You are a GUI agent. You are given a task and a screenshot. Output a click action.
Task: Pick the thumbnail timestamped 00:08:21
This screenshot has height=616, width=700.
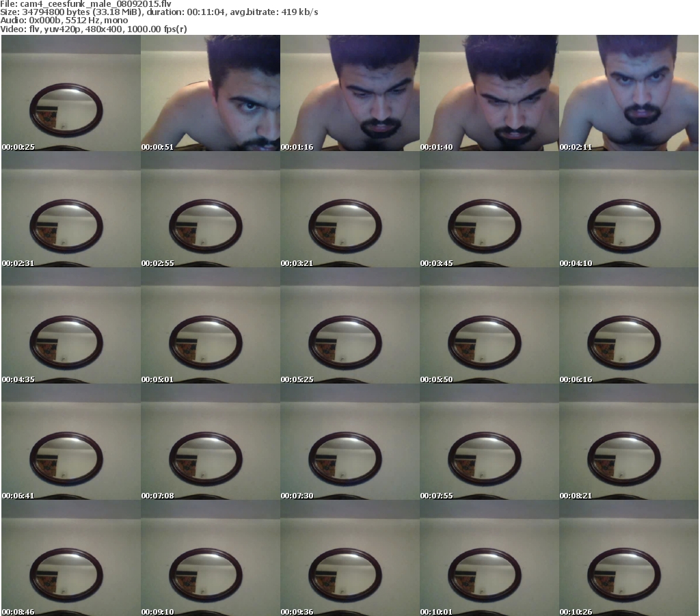point(629,442)
